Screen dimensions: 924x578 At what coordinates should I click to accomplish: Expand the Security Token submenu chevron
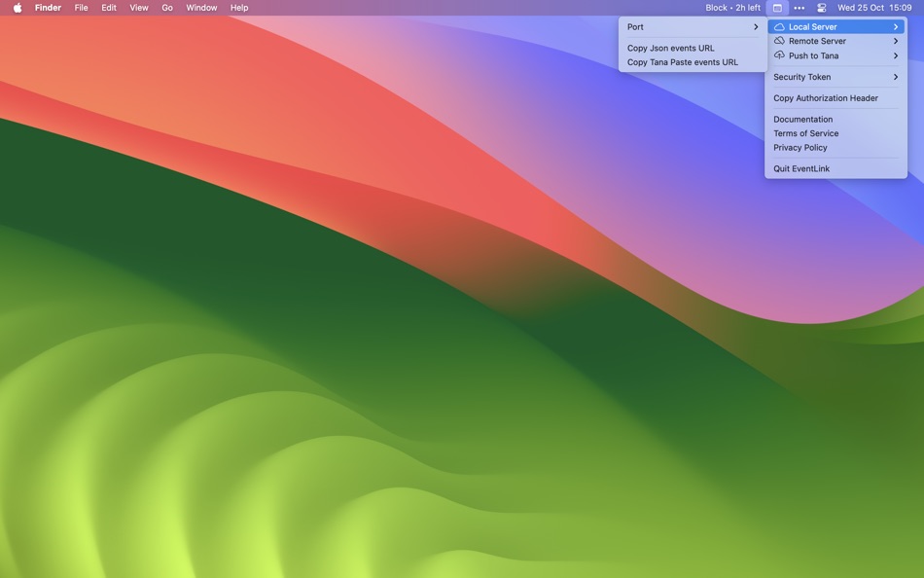point(896,77)
